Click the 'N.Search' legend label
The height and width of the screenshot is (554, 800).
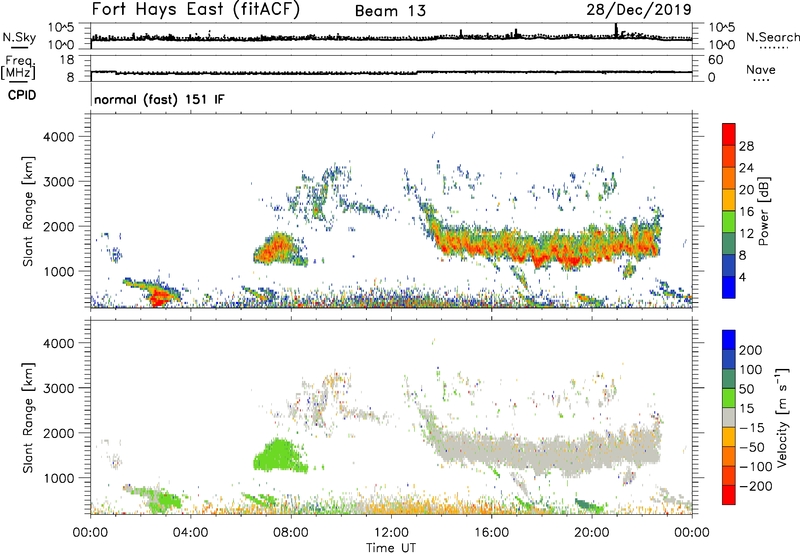[772, 37]
